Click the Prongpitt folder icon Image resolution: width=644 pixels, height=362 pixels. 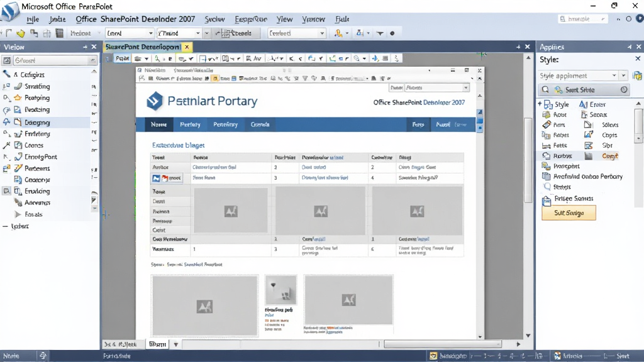(547, 166)
